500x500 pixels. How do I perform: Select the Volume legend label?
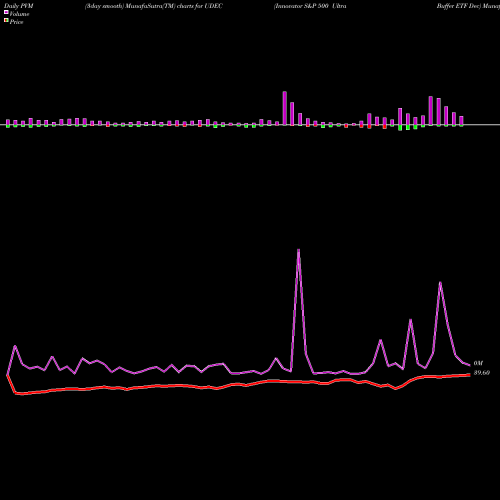19,14
